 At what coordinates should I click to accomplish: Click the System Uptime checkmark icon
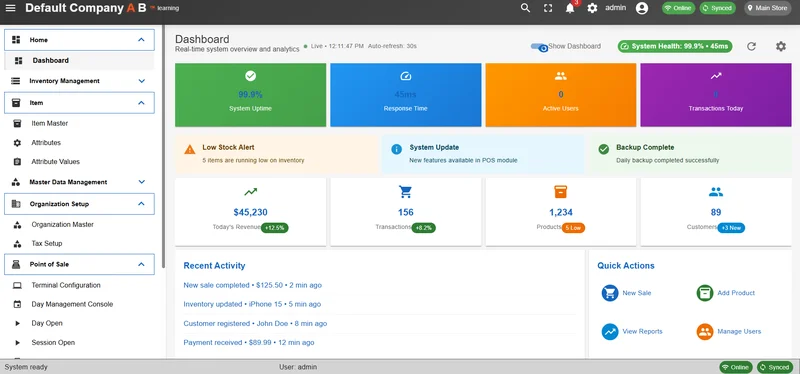(x=250, y=76)
